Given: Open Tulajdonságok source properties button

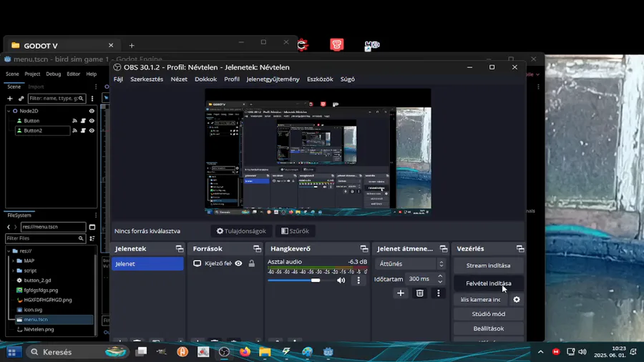Looking at the screenshot, I should 241,231.
